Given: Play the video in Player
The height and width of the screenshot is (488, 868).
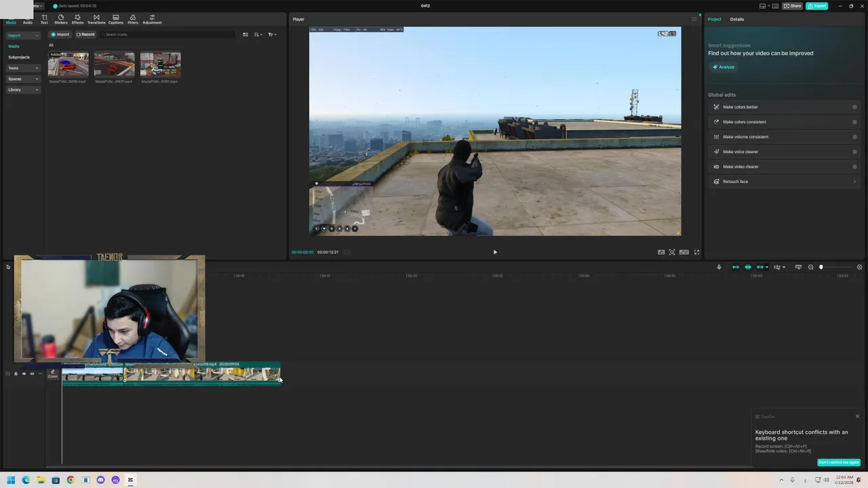Looking at the screenshot, I should pos(495,252).
